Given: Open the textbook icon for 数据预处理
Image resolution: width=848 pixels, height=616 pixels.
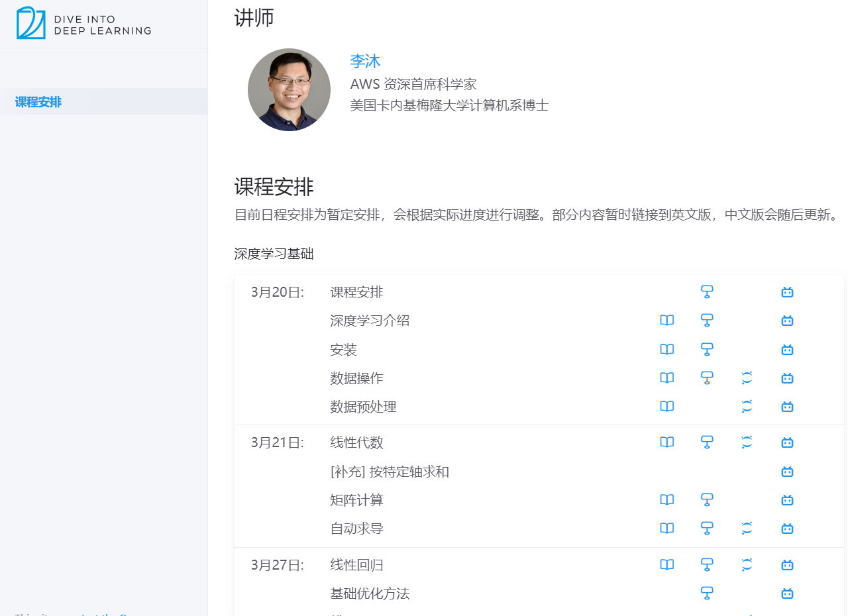Looking at the screenshot, I should [666, 406].
